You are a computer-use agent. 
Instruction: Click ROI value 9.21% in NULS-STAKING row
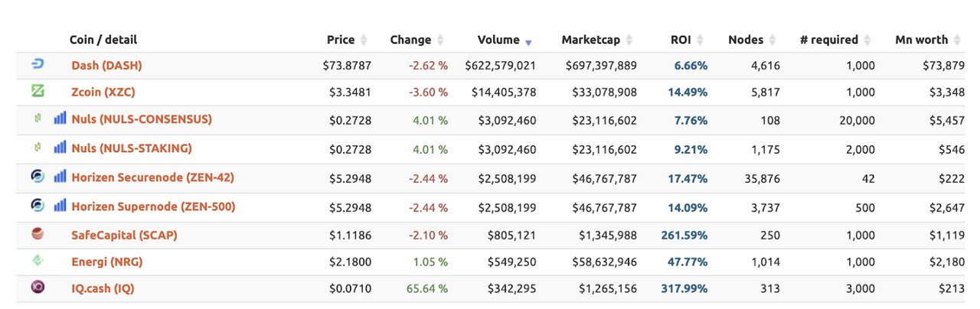[691, 148]
